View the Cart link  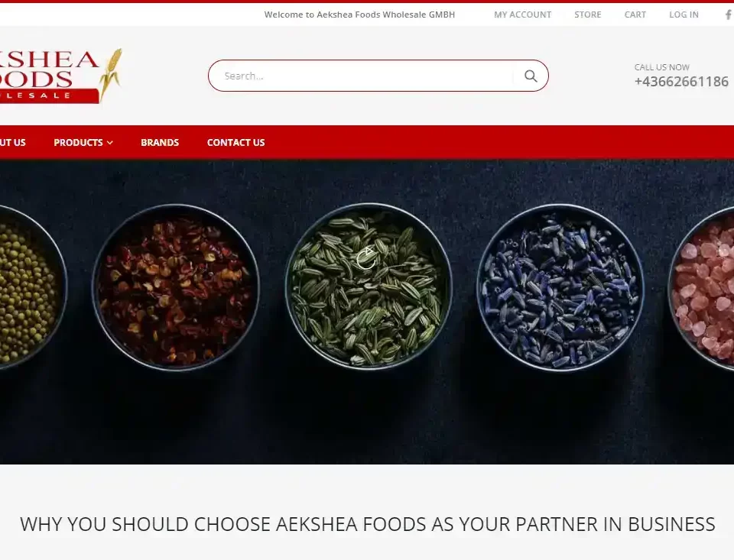635,15
